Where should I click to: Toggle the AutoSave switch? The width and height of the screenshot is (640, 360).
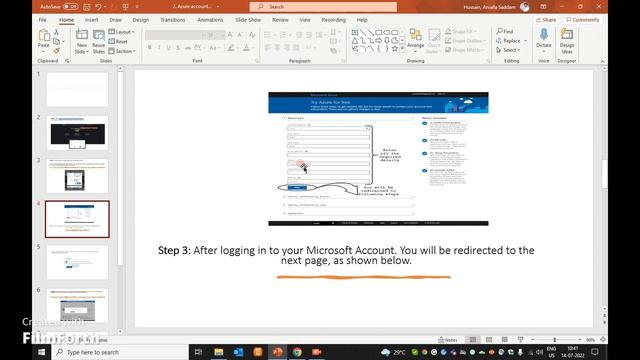click(71, 7)
